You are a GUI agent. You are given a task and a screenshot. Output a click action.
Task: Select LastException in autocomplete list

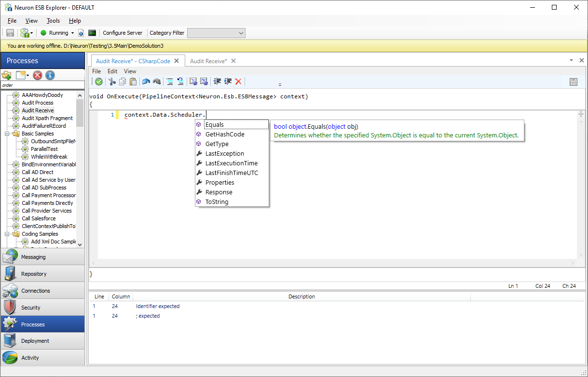(232, 154)
